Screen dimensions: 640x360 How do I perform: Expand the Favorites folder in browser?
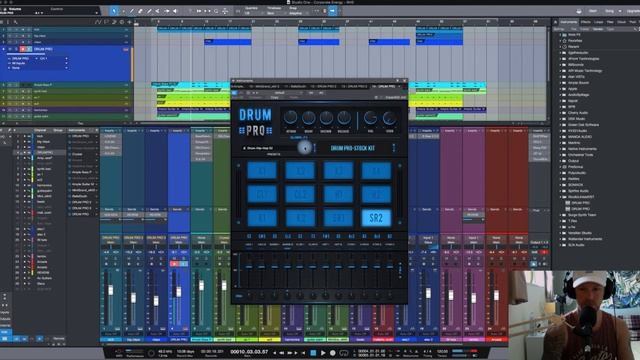point(560,41)
